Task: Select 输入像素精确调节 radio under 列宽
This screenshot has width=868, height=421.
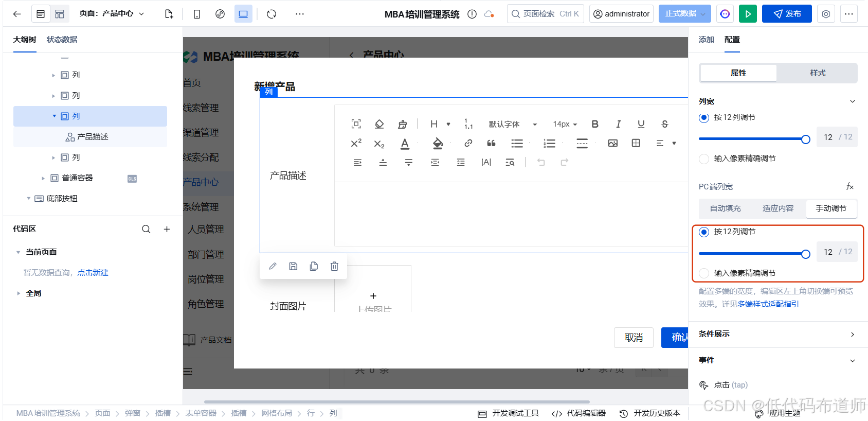Action: pos(704,159)
